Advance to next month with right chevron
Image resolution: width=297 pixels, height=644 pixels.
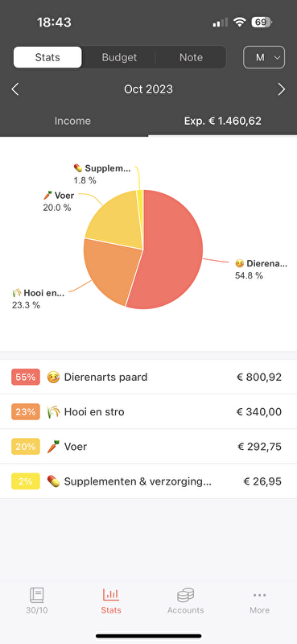click(x=282, y=89)
